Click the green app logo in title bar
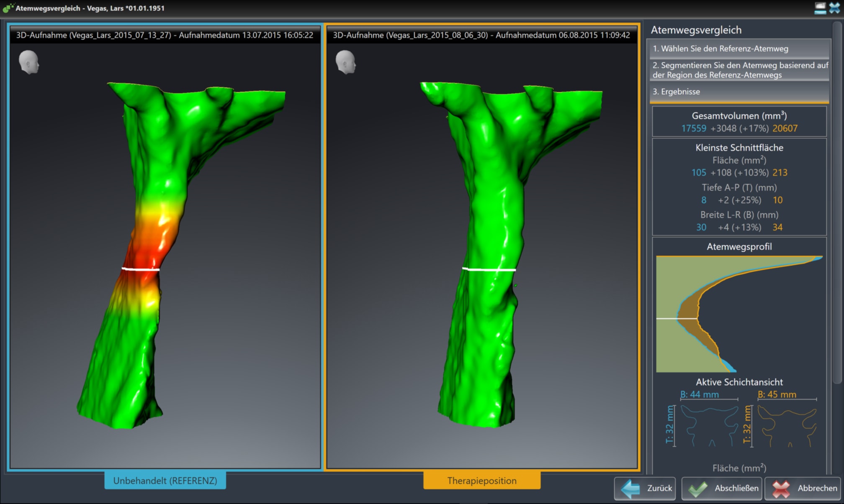The image size is (844, 504). [8, 8]
